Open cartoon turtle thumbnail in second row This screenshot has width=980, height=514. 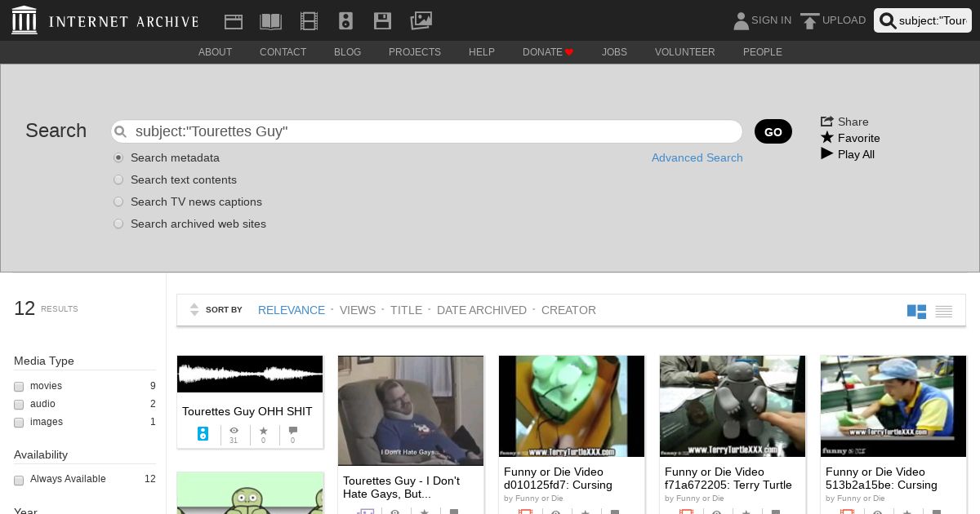coord(250,494)
